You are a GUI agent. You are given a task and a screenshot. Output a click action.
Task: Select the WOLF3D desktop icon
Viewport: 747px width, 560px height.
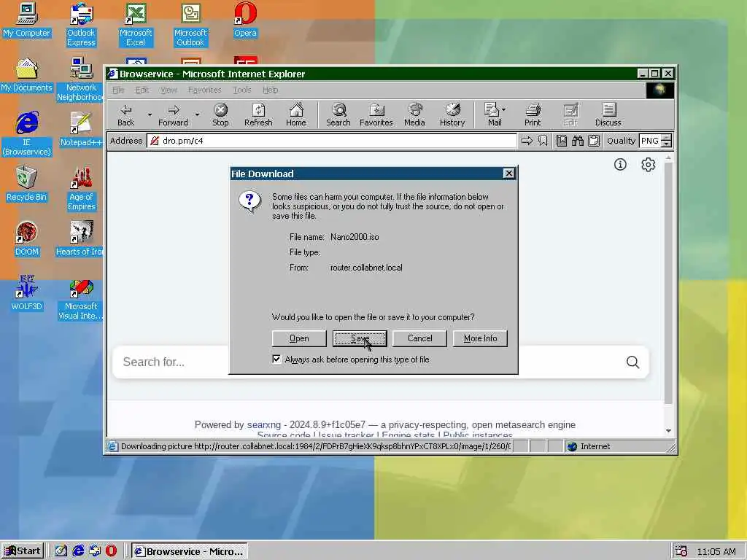26,294
